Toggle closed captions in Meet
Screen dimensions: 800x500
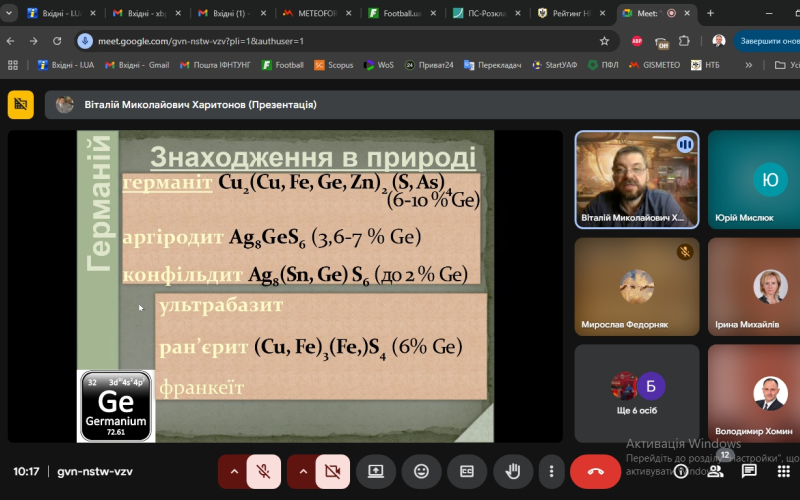point(467,471)
